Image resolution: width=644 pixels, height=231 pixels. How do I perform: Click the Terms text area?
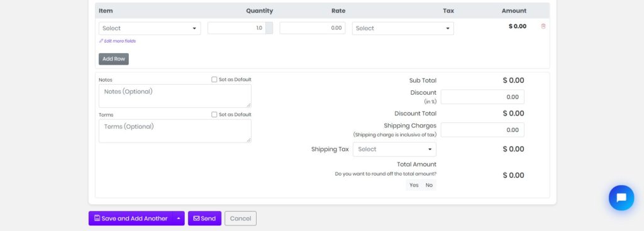(175, 131)
